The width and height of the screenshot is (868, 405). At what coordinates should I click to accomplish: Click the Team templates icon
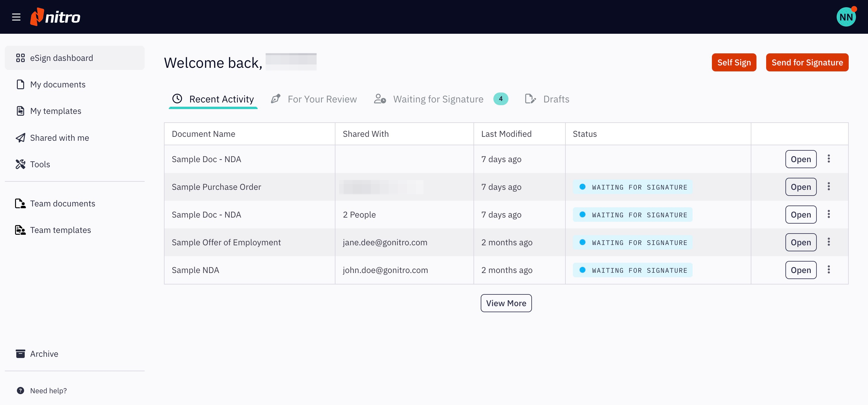[x=20, y=230]
